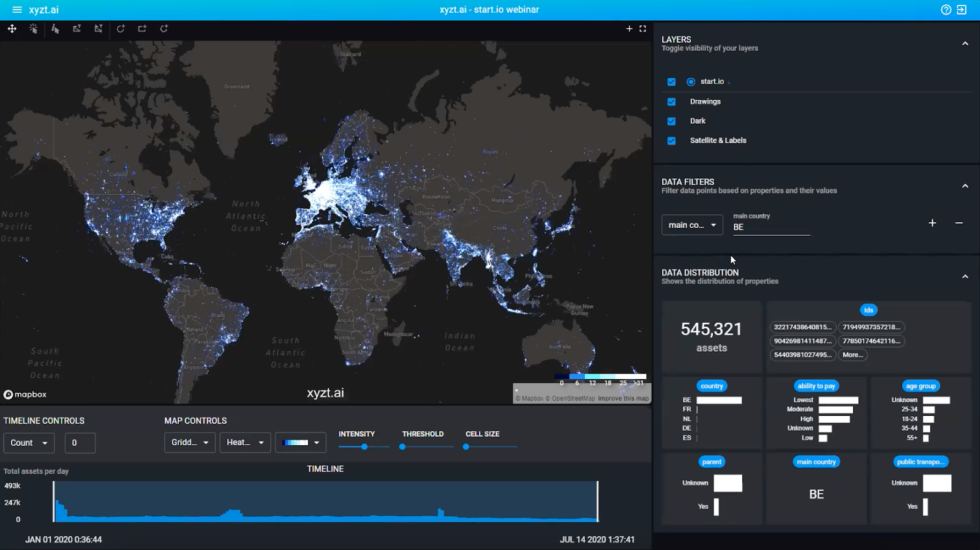Remove the data filter with minus
Screen dimensions: 980x550
point(959,223)
